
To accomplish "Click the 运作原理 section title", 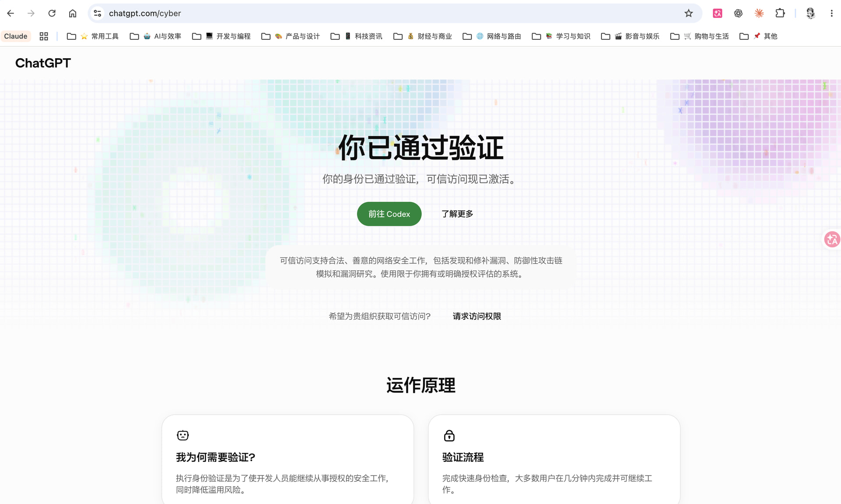I will [420, 385].
